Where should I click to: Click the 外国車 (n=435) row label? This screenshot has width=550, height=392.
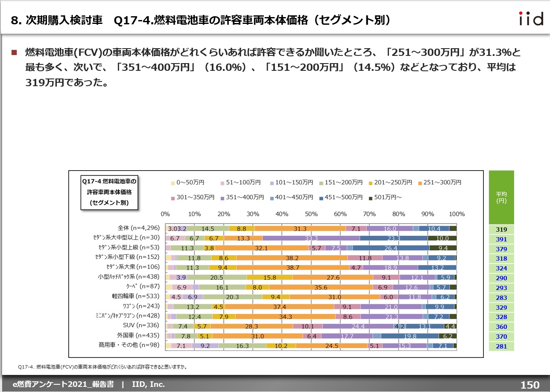click(x=139, y=335)
